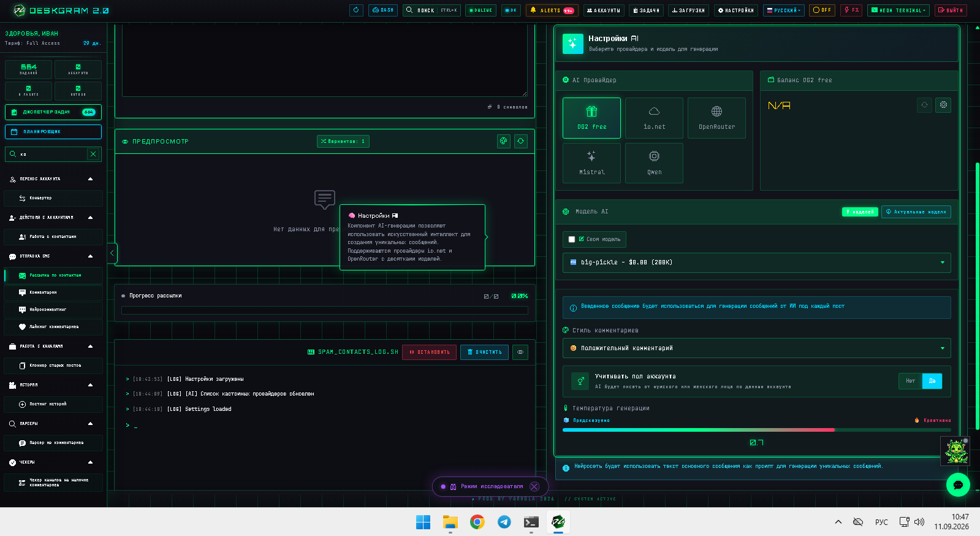
Task: Open the DASH dashboard button
Action: 383,10
